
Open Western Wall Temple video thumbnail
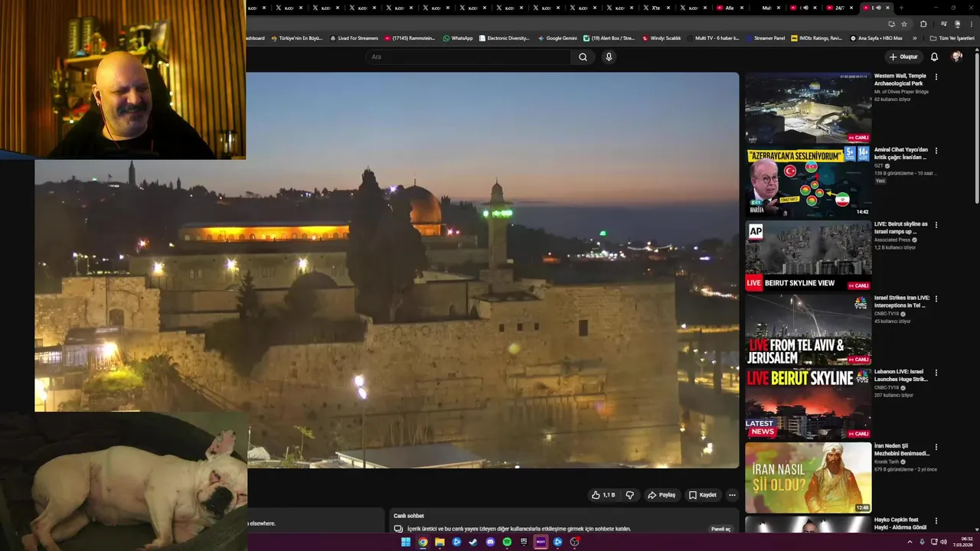[x=808, y=107]
